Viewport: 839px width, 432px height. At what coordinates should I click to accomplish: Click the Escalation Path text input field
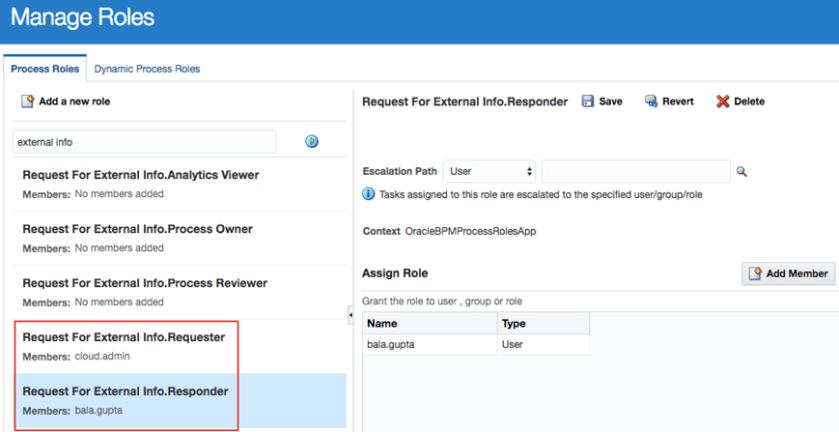coord(636,171)
